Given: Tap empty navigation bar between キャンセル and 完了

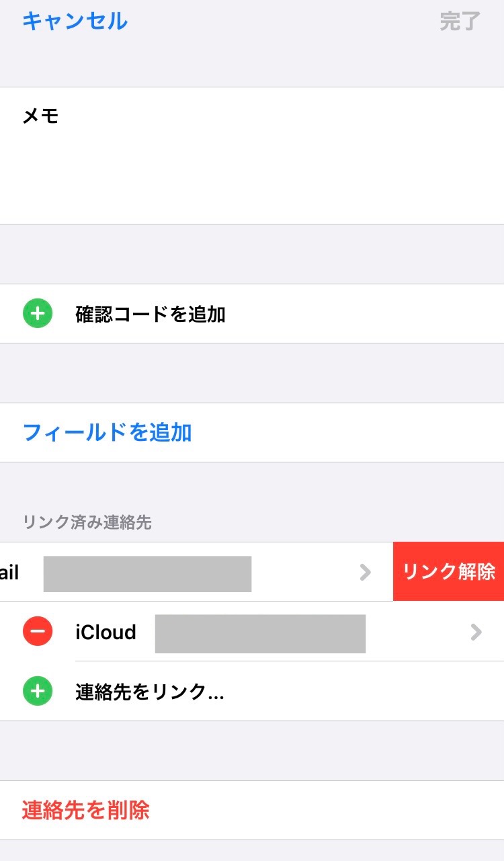Looking at the screenshot, I should pos(282,22).
